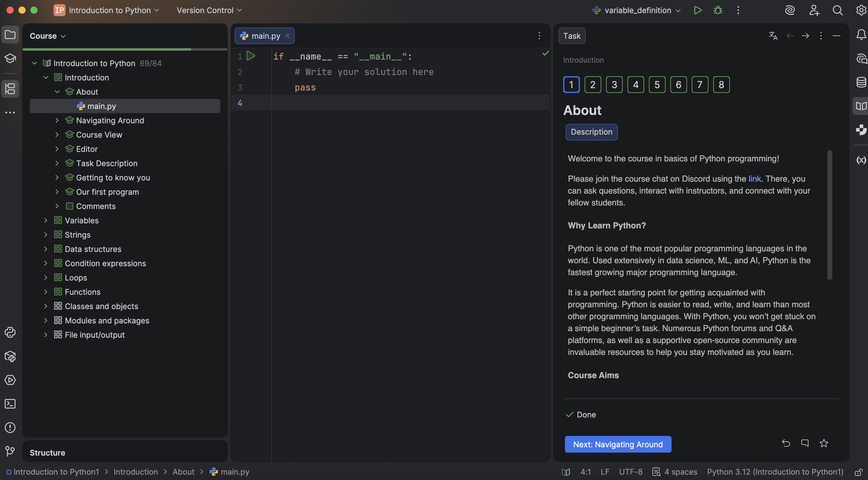Screen dimensions: 868x480
Task: Collapse the About lesson node
Action: [57, 92]
